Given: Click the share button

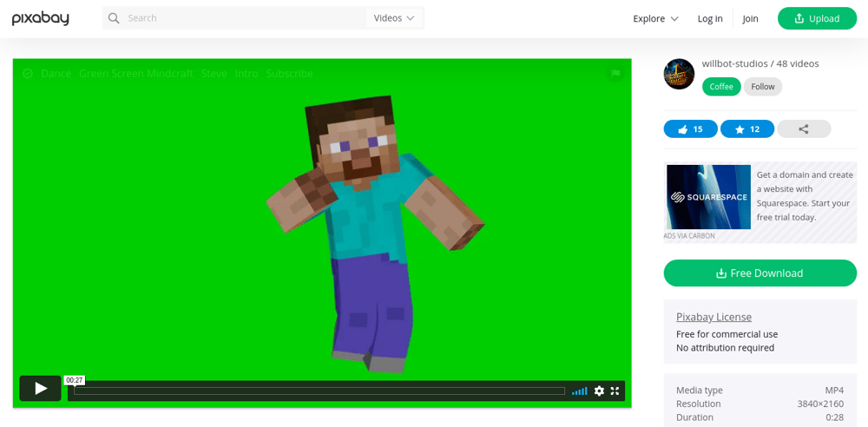Looking at the screenshot, I should pos(804,129).
